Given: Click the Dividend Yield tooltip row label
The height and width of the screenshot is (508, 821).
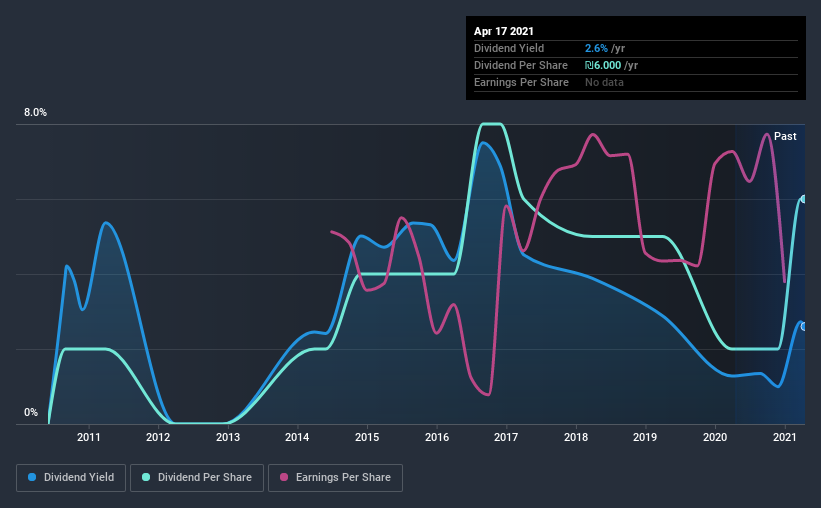Looking at the screenshot, I should [509, 48].
